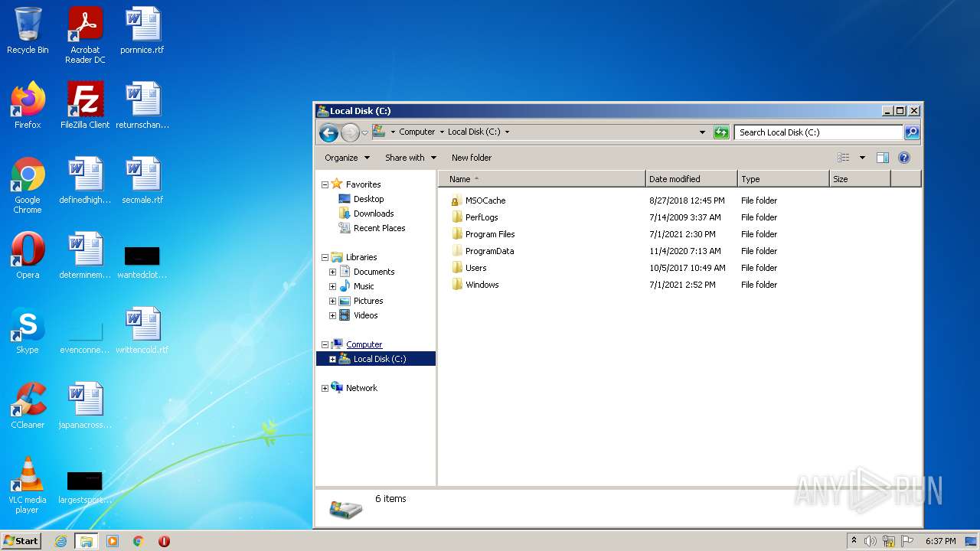Open Internet Explorer from the taskbar
The width and height of the screenshot is (980, 551).
tap(60, 541)
